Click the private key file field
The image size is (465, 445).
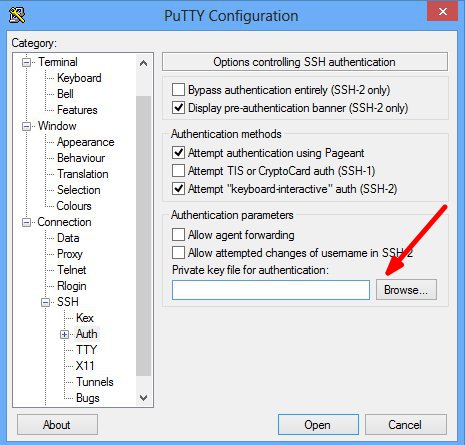[271, 290]
